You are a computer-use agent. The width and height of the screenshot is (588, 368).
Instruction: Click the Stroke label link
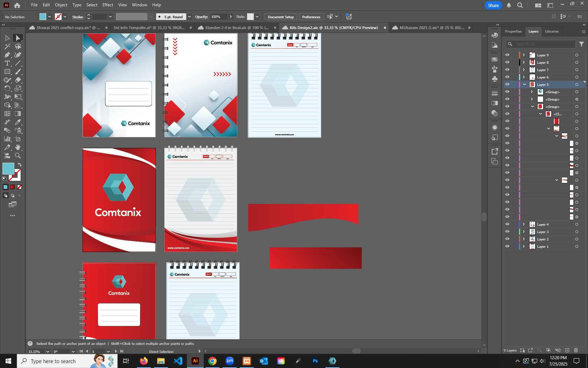coord(78,17)
